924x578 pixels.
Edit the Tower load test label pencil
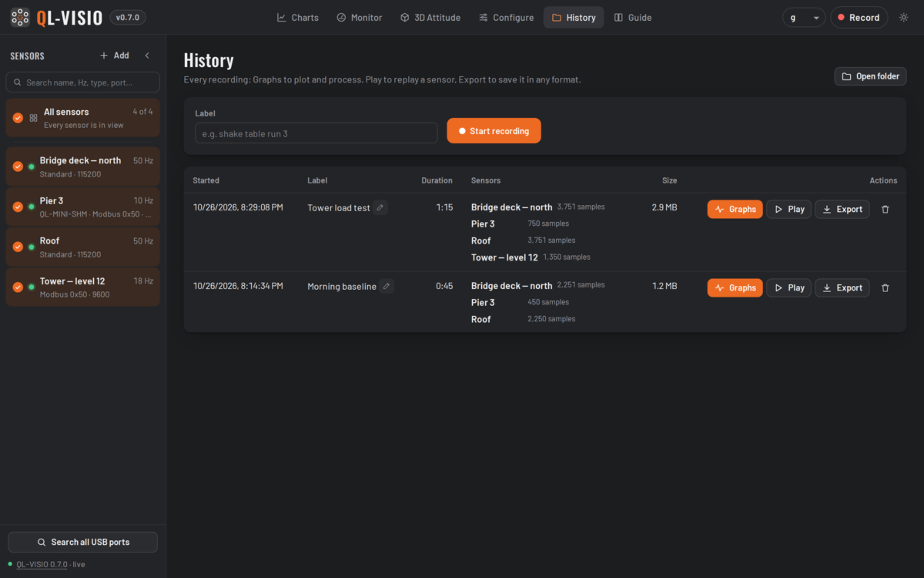pos(380,207)
